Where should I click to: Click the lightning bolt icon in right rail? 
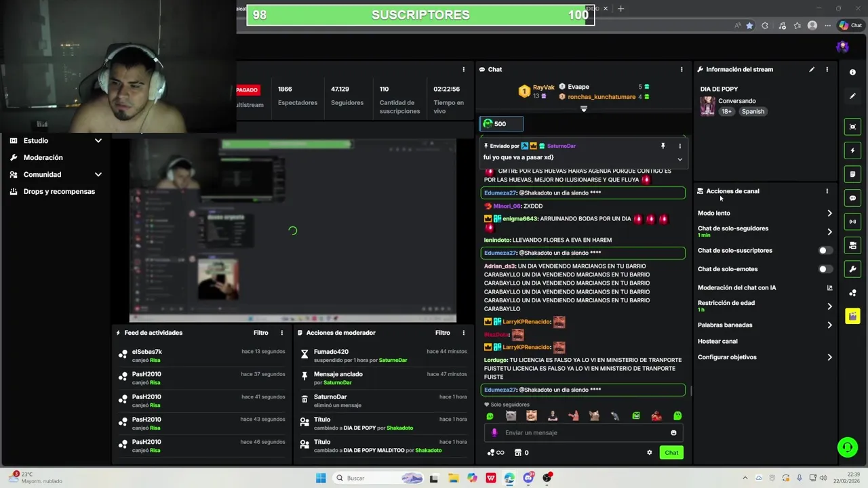852,150
